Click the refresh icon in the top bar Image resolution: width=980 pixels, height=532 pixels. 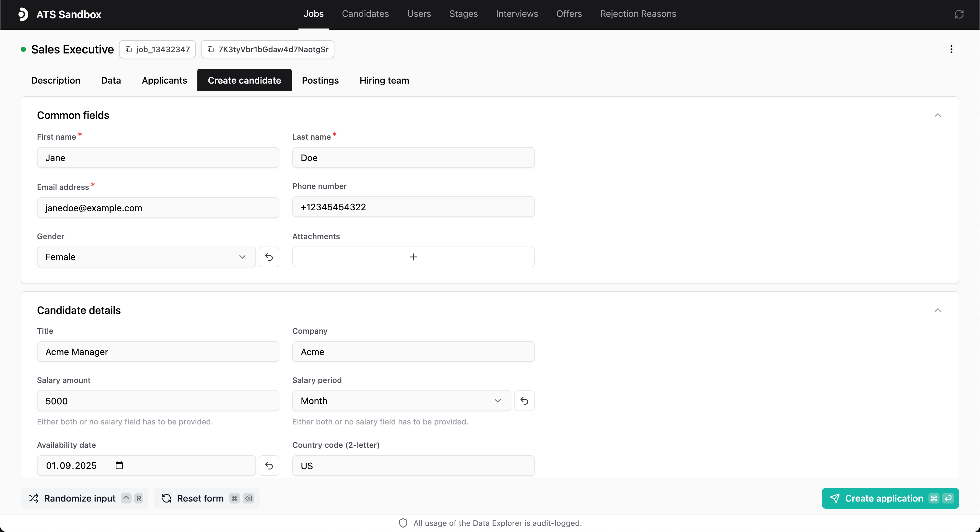click(x=959, y=15)
